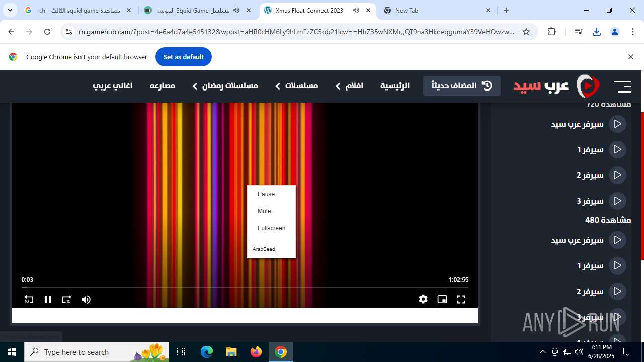Open File Explorer from the taskbar

pos(231,352)
